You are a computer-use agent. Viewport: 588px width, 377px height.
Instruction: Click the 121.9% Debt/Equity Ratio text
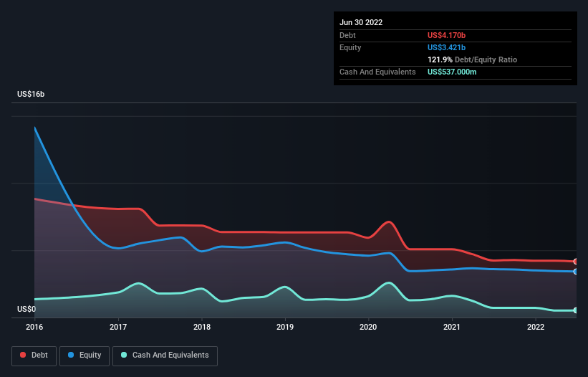(x=472, y=59)
